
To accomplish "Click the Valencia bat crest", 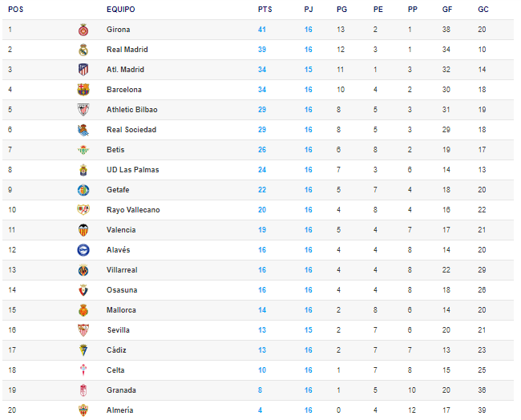I will [x=83, y=230].
